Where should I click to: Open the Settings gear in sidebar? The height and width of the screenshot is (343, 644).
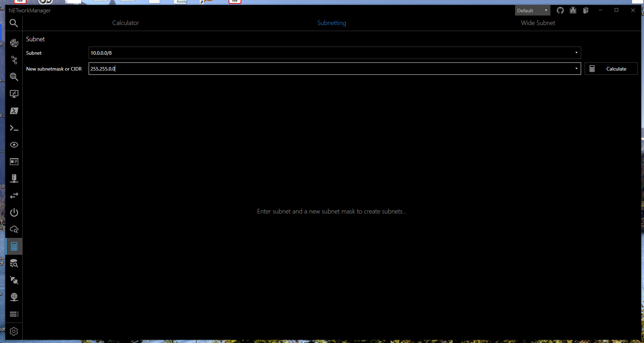pyautogui.click(x=14, y=331)
